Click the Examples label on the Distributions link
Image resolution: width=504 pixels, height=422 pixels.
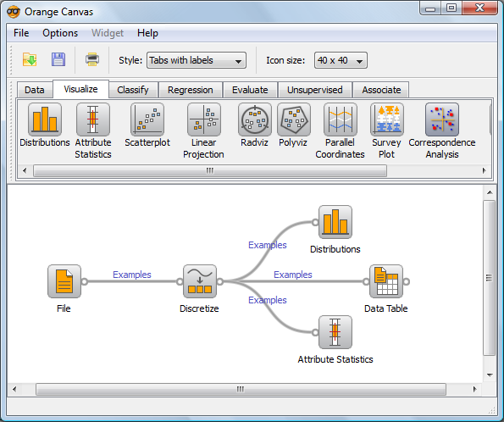pos(268,245)
